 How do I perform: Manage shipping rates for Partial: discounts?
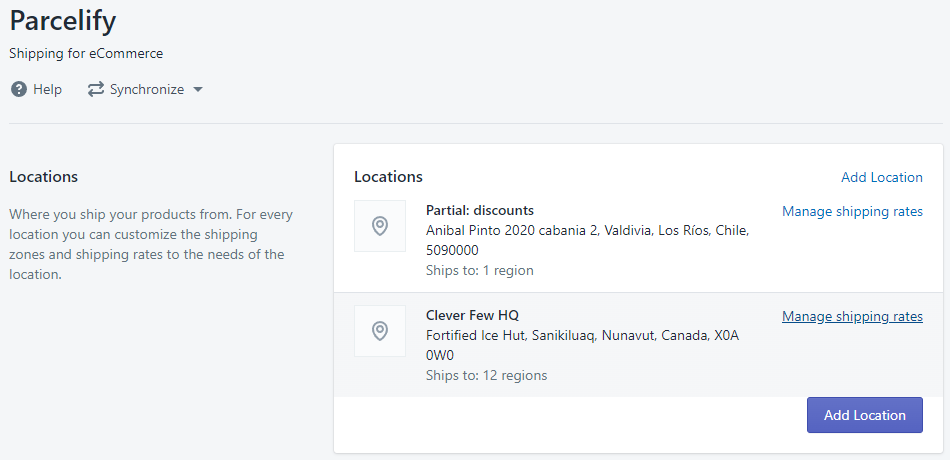point(852,212)
